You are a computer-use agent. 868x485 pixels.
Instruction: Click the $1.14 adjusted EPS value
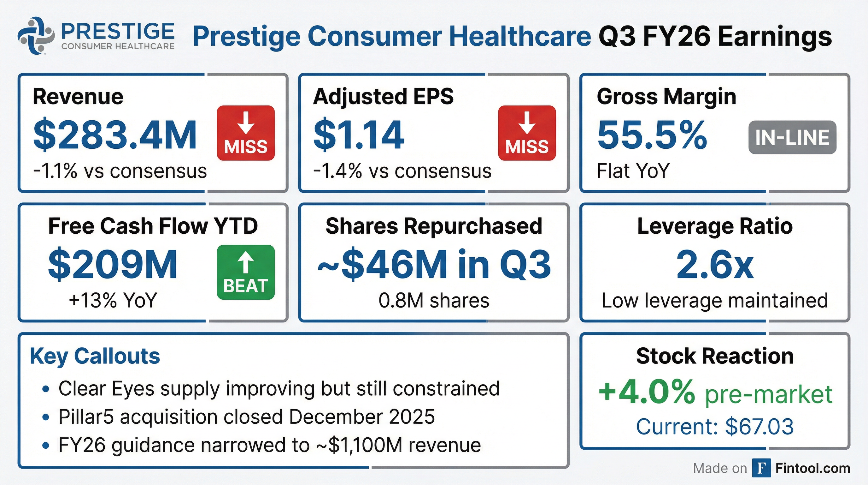pyautogui.click(x=359, y=135)
